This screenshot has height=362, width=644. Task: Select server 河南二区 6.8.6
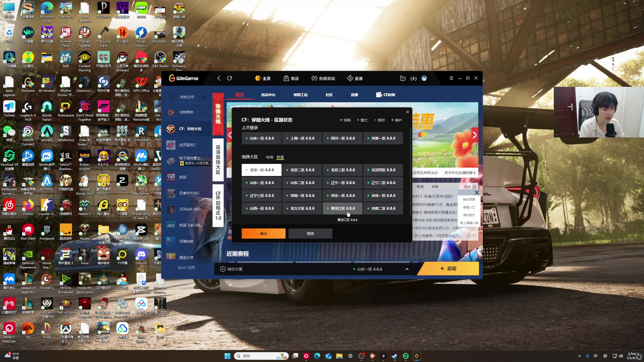(x=383, y=208)
